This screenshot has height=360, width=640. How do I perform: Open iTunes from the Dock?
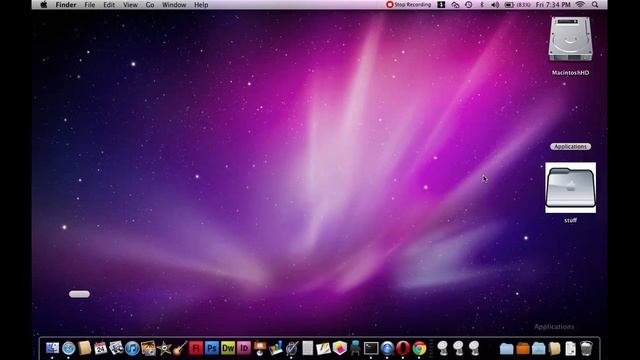[x=132, y=348]
